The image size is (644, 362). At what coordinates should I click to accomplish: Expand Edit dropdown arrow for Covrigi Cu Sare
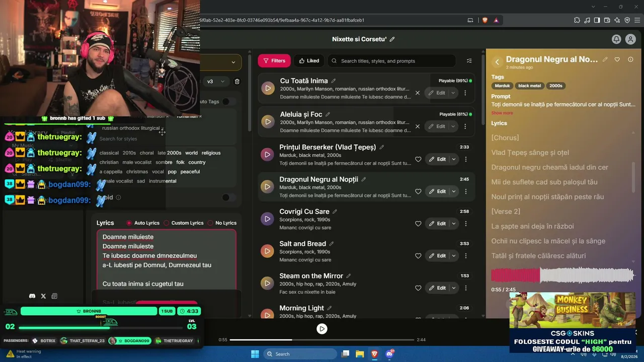click(454, 224)
